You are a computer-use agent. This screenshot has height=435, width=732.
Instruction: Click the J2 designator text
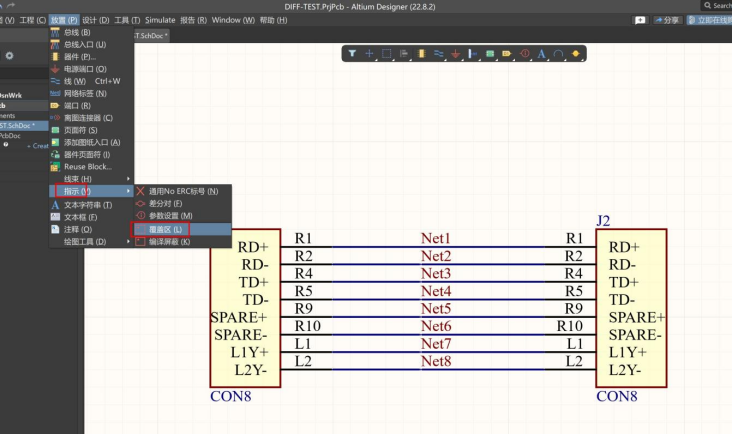point(603,221)
